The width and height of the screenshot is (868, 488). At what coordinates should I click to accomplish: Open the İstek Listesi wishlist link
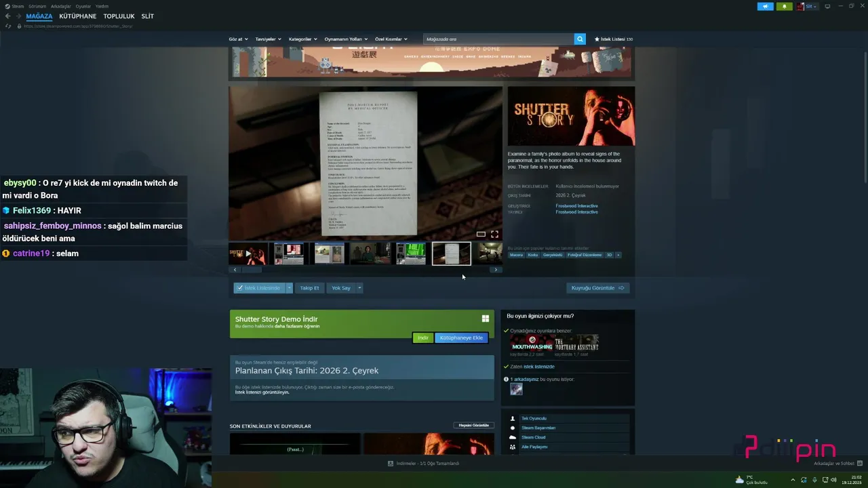[613, 39]
